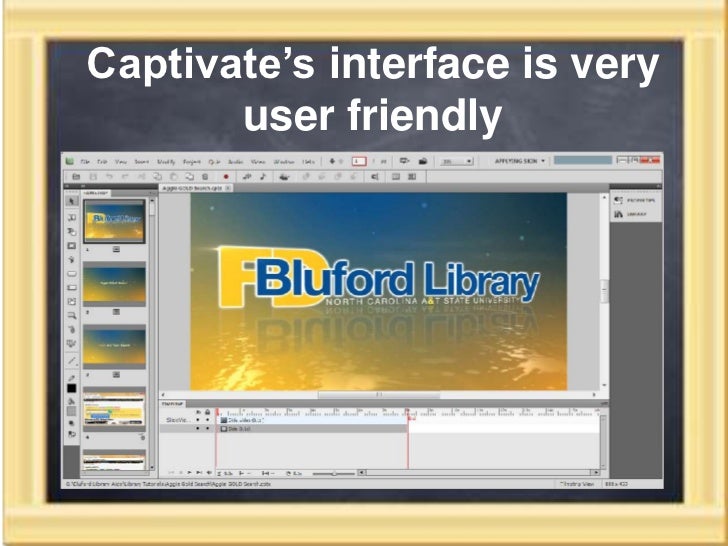The height and width of the screenshot is (546, 728).
Task: Click the timeline scrollbar right arrow
Action: coord(596,473)
